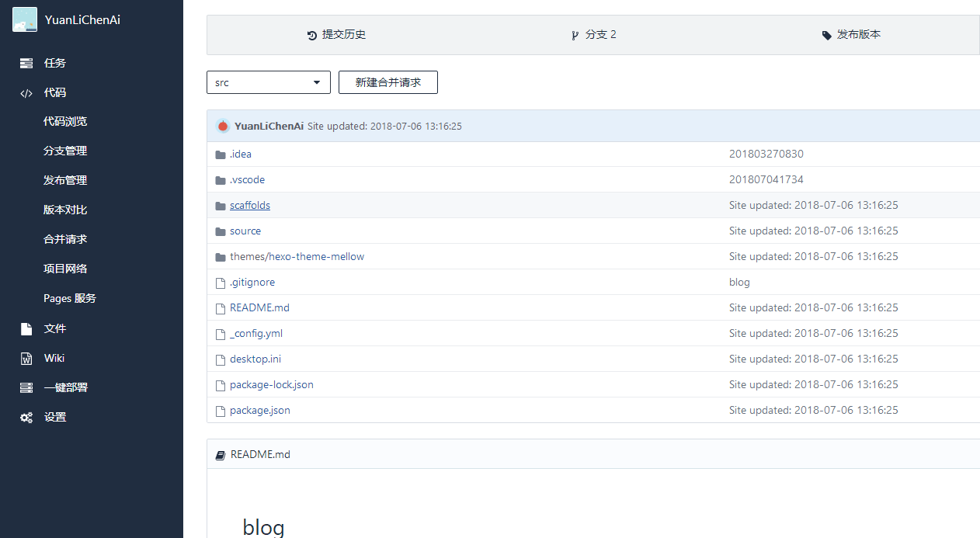This screenshot has height=538, width=980.
Task: Select 分支管理 in the sidebar menu
Action: coord(65,151)
